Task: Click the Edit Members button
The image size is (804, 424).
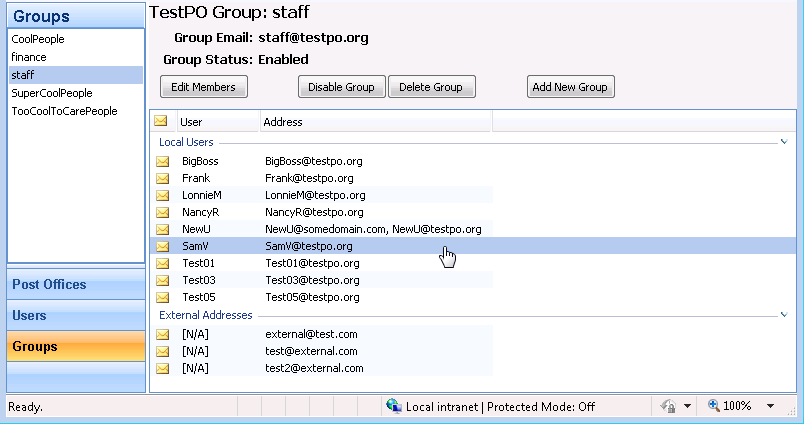Action: coord(204,87)
